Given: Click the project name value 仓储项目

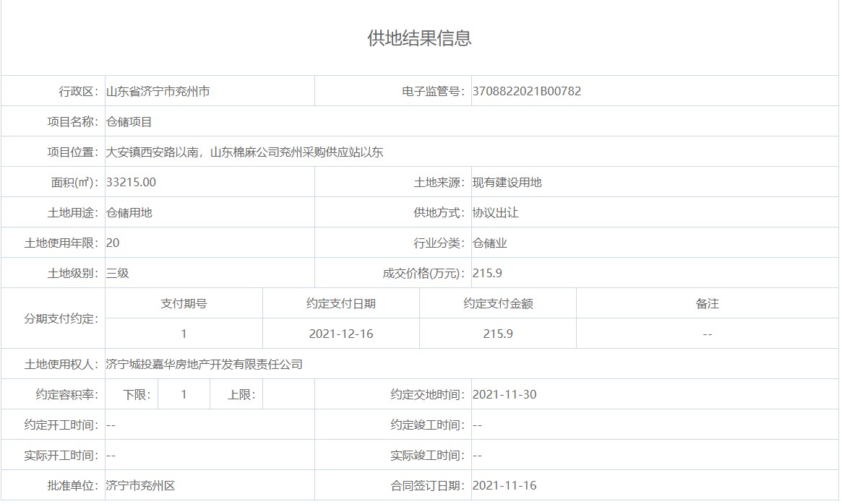Looking at the screenshot, I should 129,122.
